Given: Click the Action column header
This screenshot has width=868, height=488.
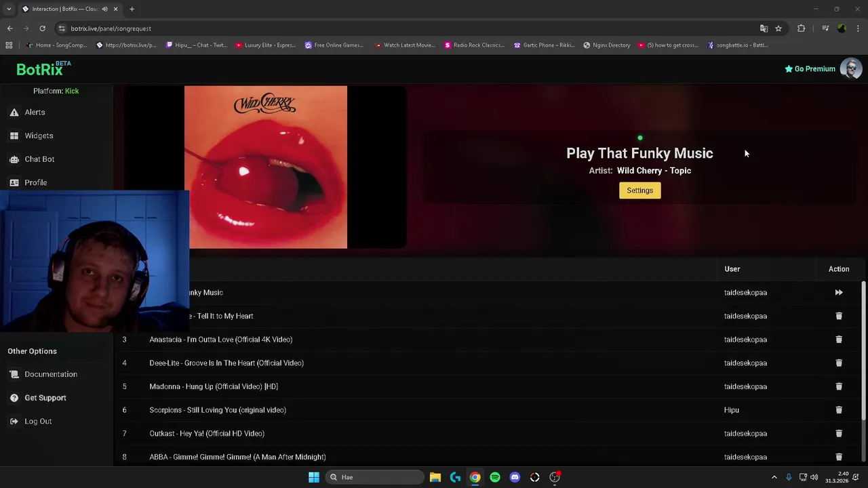Looking at the screenshot, I should click(x=839, y=269).
